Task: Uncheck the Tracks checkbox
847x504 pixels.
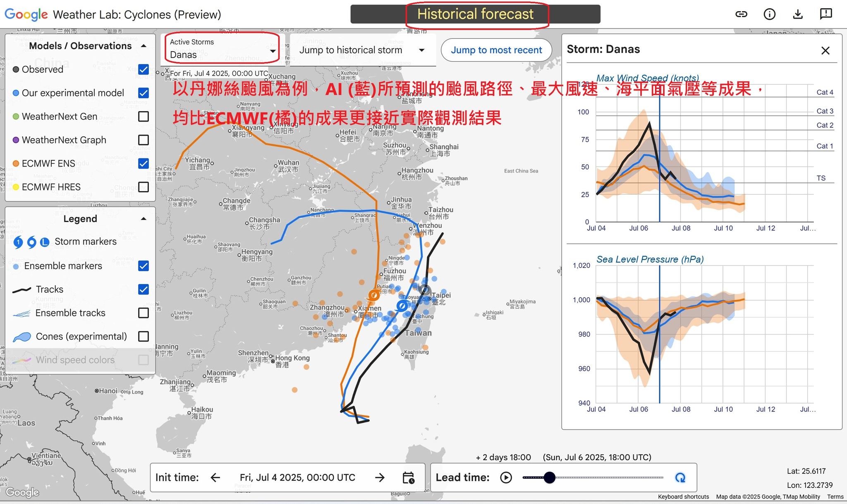Action: click(144, 289)
